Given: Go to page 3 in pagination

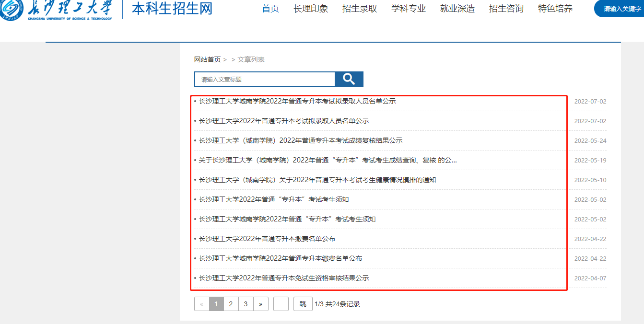Looking at the screenshot, I should click(x=246, y=304).
